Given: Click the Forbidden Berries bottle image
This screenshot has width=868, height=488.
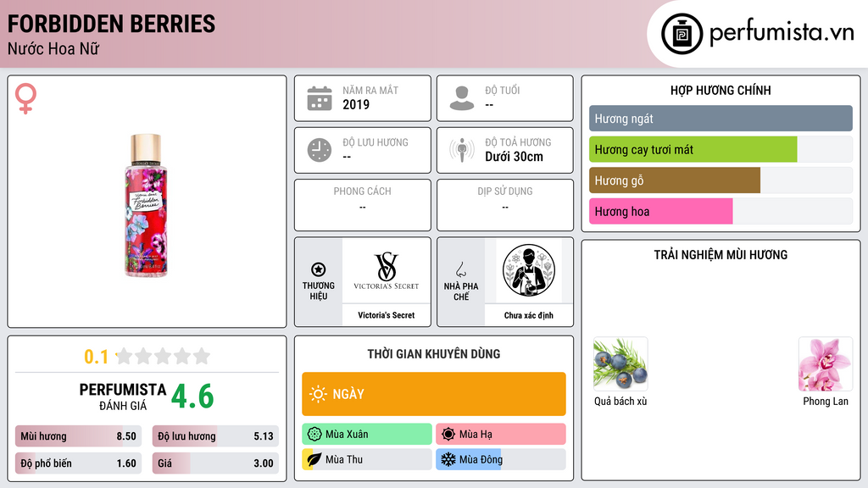Looking at the screenshot, I should pyautogui.click(x=146, y=205).
